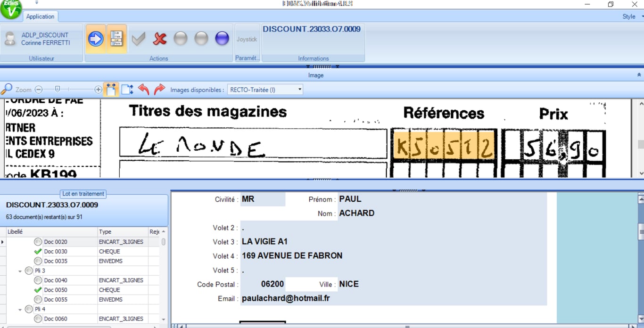
Task: Click the status circle icon of Pli 4
Action: click(x=29, y=310)
